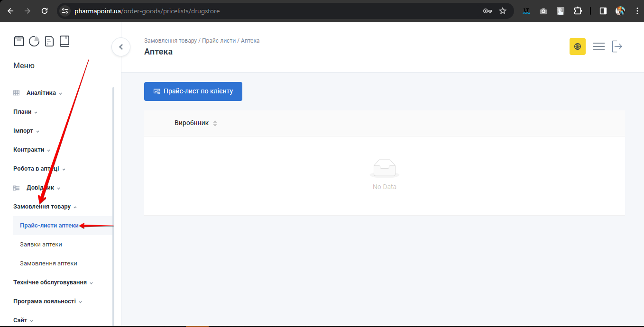Click the Прайс-лист по клієнту button
644x327 pixels.
[x=193, y=91]
